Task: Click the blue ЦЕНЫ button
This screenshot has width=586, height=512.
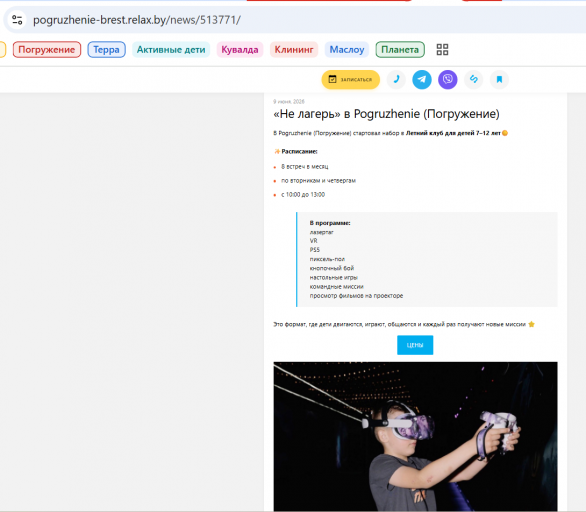Action: click(415, 345)
